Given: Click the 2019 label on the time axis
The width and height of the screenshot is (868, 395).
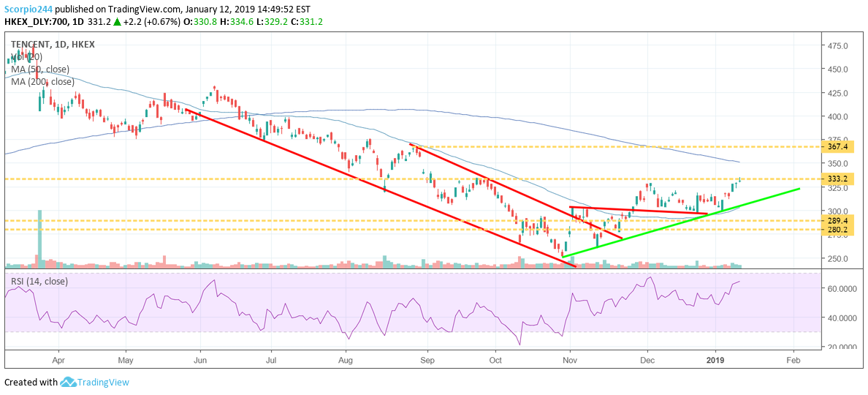Looking at the screenshot, I should pyautogui.click(x=716, y=360).
